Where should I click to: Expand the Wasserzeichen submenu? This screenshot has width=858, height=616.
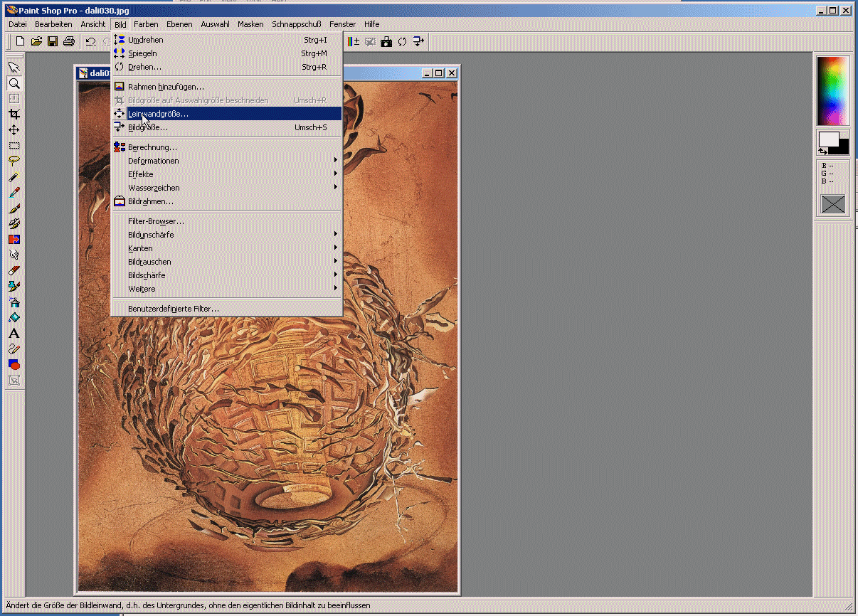point(227,188)
